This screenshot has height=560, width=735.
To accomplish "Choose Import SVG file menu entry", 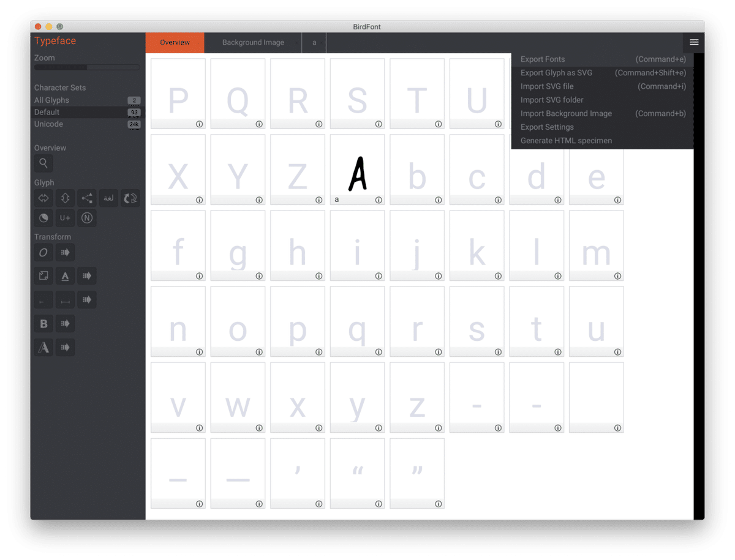I will [603, 86].
